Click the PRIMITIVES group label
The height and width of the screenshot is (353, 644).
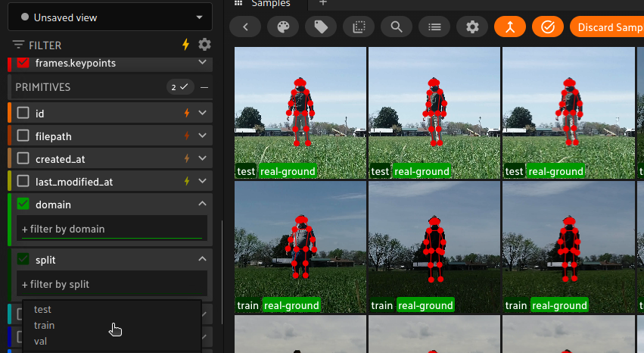tap(42, 87)
